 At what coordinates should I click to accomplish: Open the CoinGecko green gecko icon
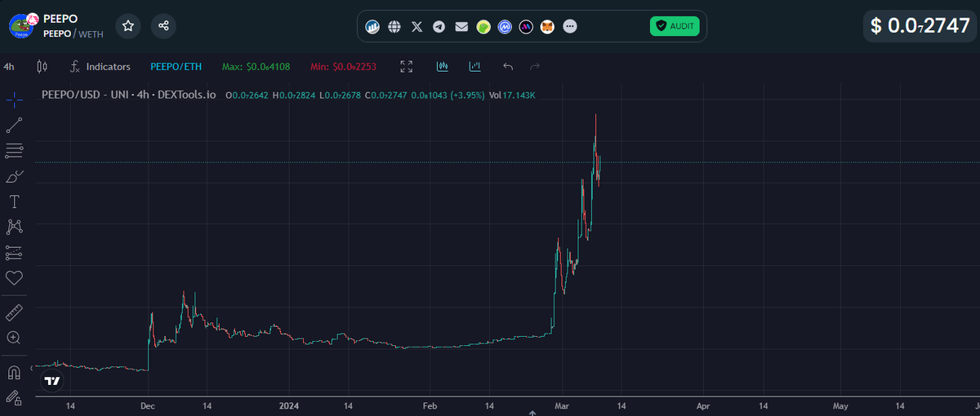click(x=483, y=26)
